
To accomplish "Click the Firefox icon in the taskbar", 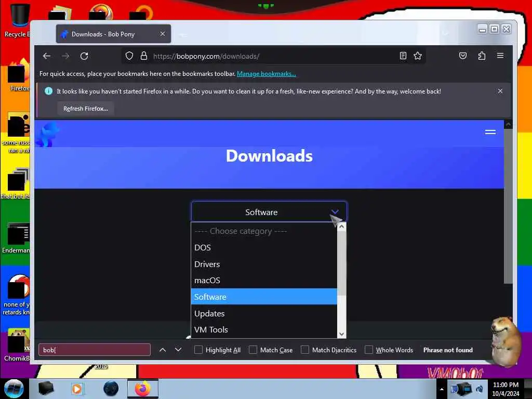I will (x=142, y=389).
